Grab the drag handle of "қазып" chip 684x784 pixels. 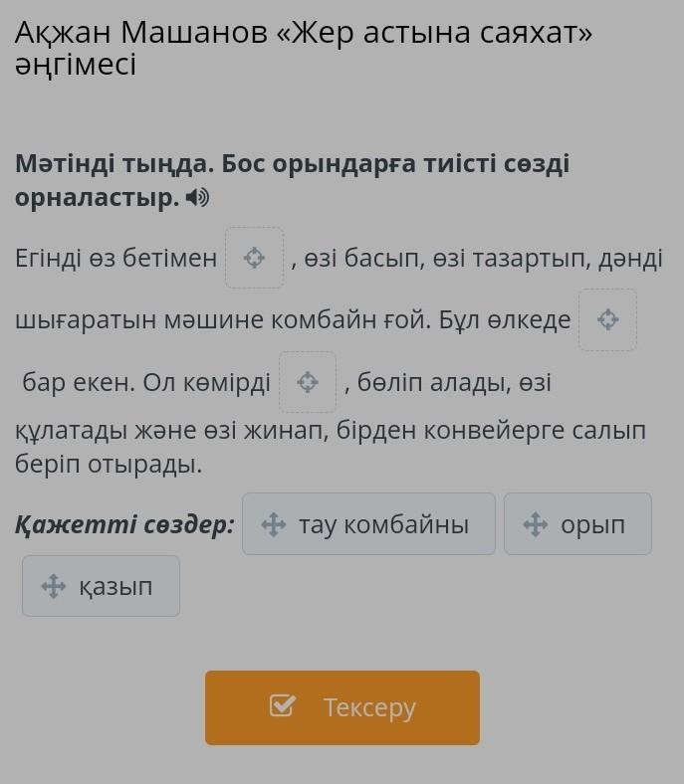click(x=53, y=587)
